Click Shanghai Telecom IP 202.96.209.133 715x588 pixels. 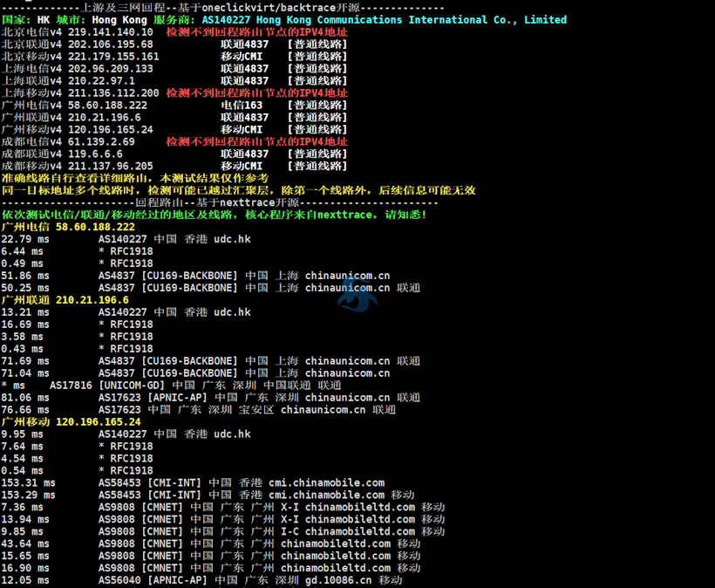click(x=110, y=68)
